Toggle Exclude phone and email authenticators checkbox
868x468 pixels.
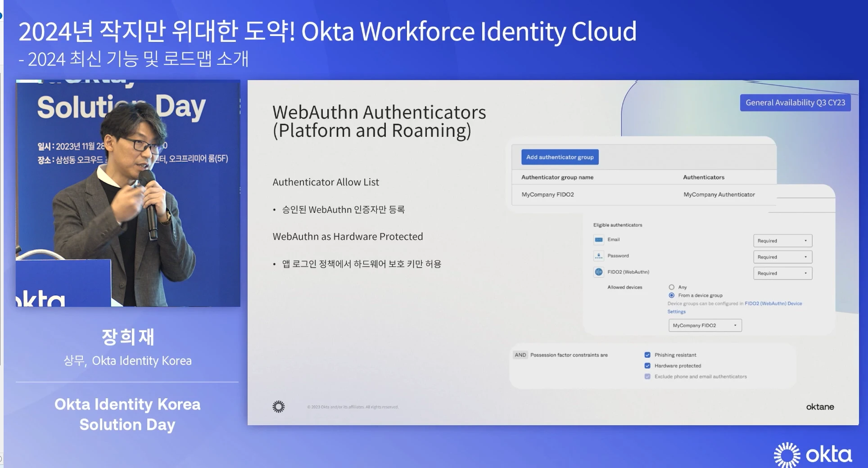(647, 377)
